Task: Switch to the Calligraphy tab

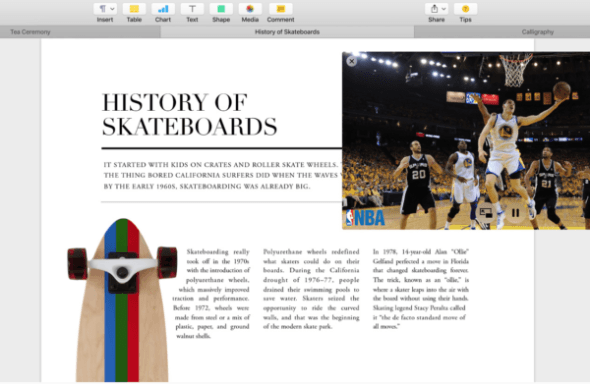Action: point(502,32)
